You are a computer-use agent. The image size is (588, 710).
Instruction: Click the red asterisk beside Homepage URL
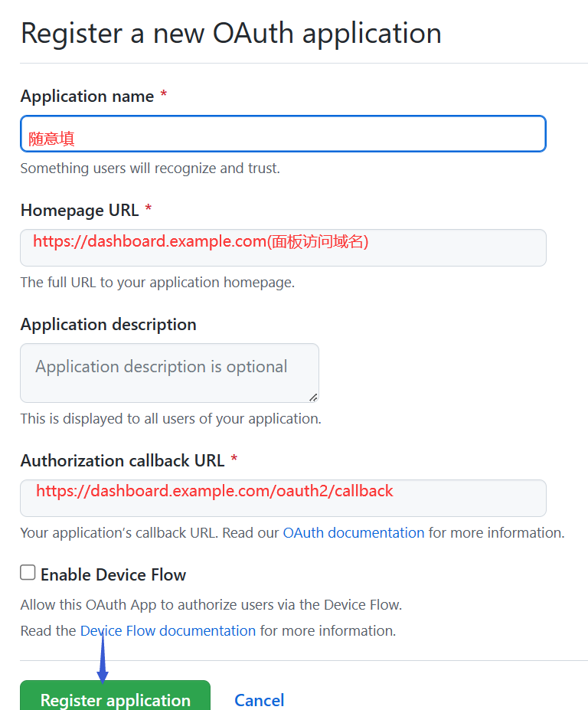(x=149, y=210)
